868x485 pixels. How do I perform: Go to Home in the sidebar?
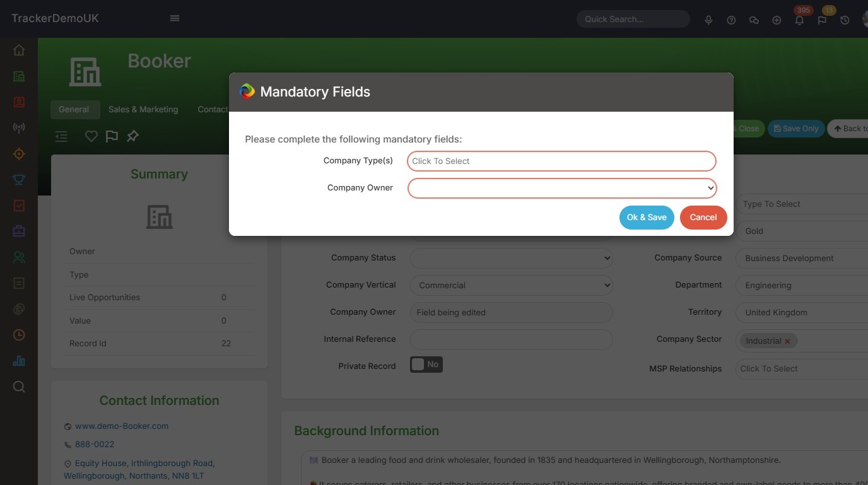coord(19,50)
